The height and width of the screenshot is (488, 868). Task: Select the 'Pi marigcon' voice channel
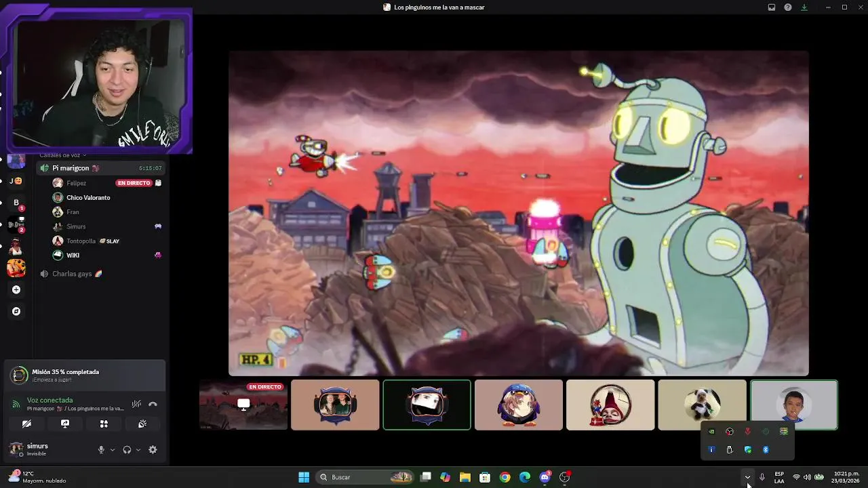100,168
